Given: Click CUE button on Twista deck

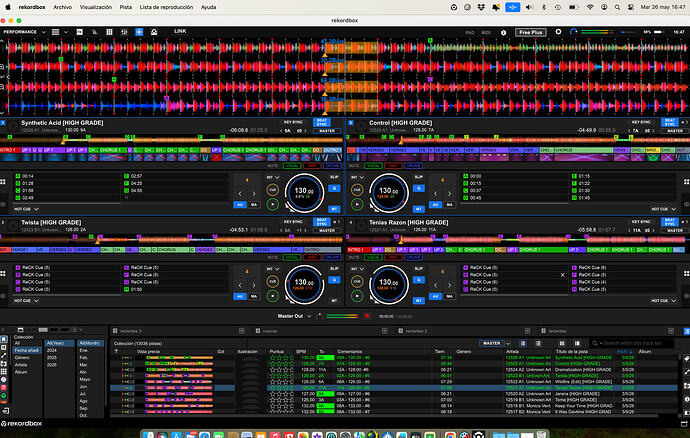Looking at the screenshot, I should [272, 281].
